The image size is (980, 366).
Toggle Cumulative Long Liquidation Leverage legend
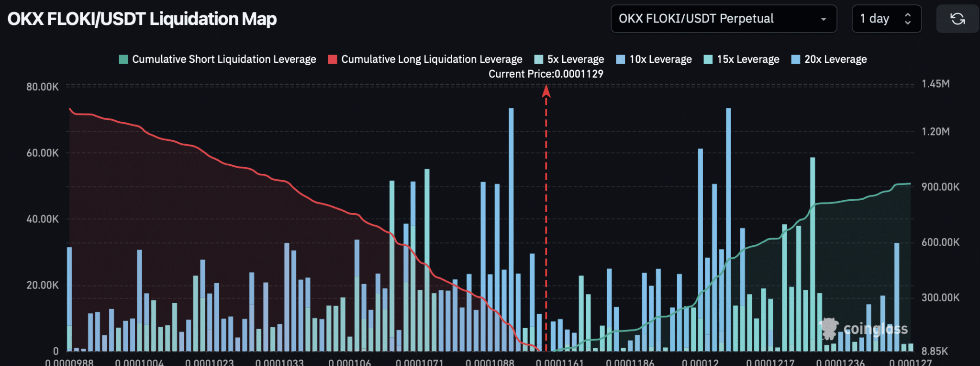(425, 59)
